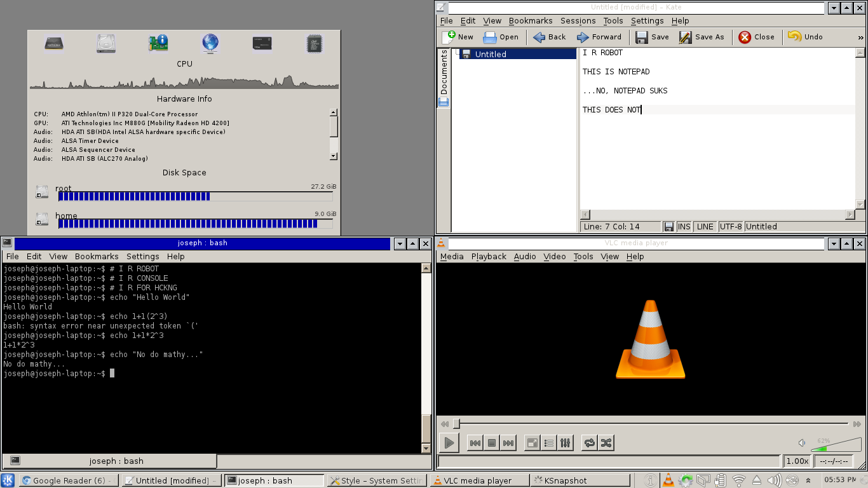The image size is (868, 488).
Task: Open Bookmarks menu in Konsole
Action: pyautogui.click(x=97, y=257)
